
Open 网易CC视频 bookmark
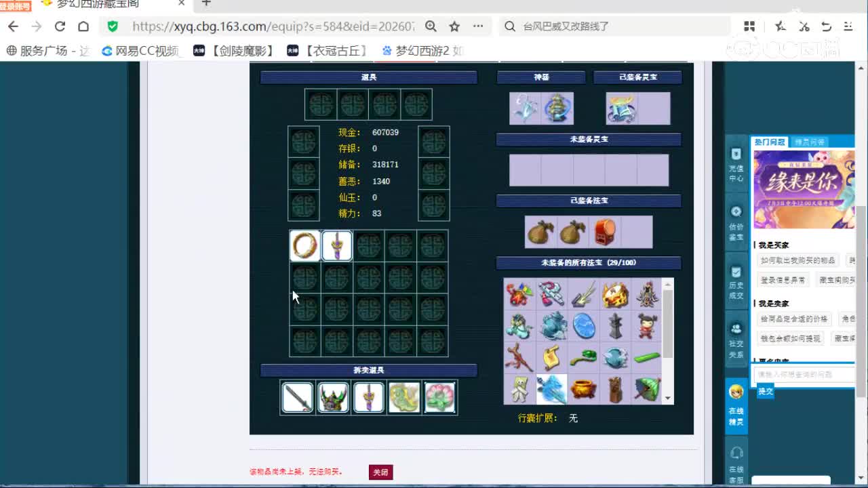point(141,51)
